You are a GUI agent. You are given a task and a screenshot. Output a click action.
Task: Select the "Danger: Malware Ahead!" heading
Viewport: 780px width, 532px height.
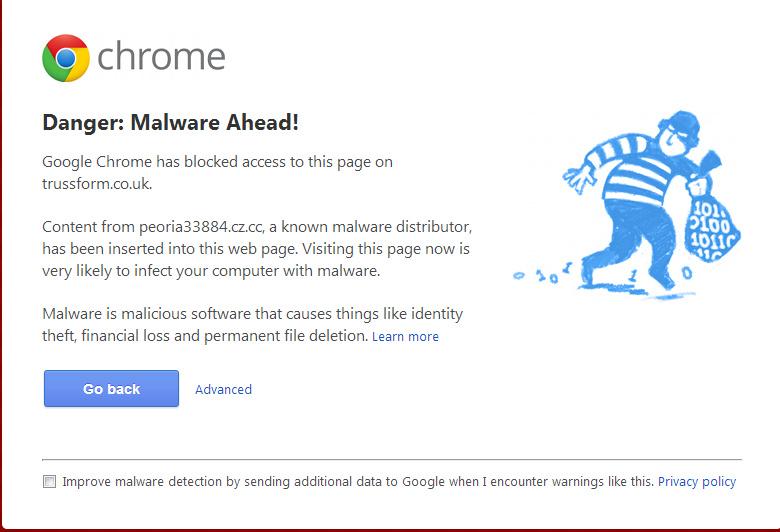(170, 123)
